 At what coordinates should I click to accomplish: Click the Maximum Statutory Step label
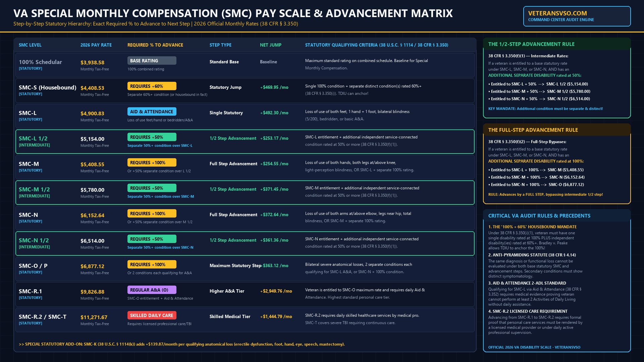(x=235, y=265)
